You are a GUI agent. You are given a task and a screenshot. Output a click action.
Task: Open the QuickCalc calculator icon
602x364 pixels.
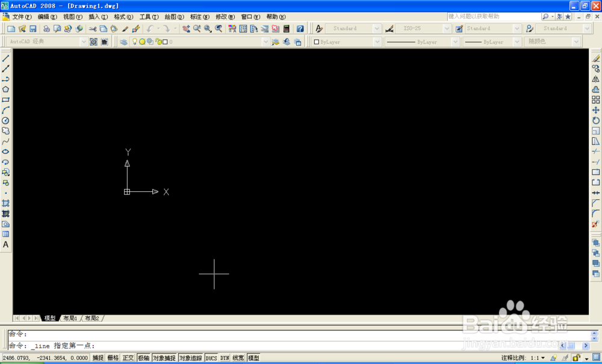(x=286, y=29)
